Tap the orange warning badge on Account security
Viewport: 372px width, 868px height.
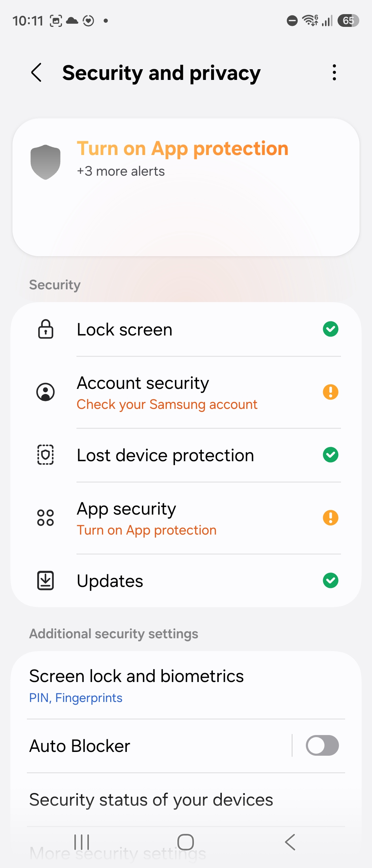pos(331,392)
